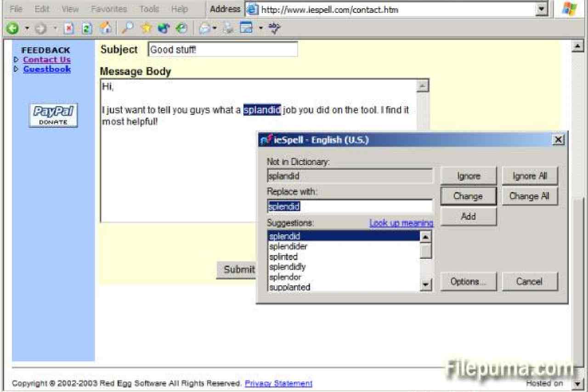Cancel the ieSpell dialog
Viewport: 588px width, 392px height.
coord(530,282)
